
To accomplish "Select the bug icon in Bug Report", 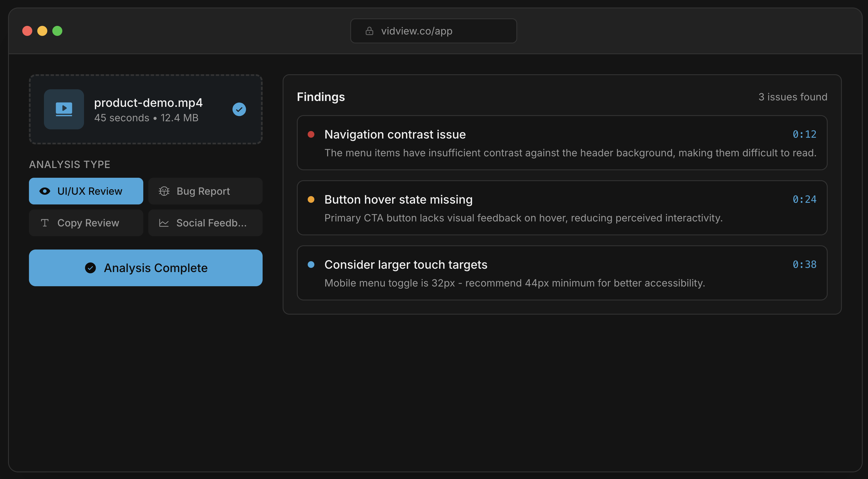I will click(164, 191).
